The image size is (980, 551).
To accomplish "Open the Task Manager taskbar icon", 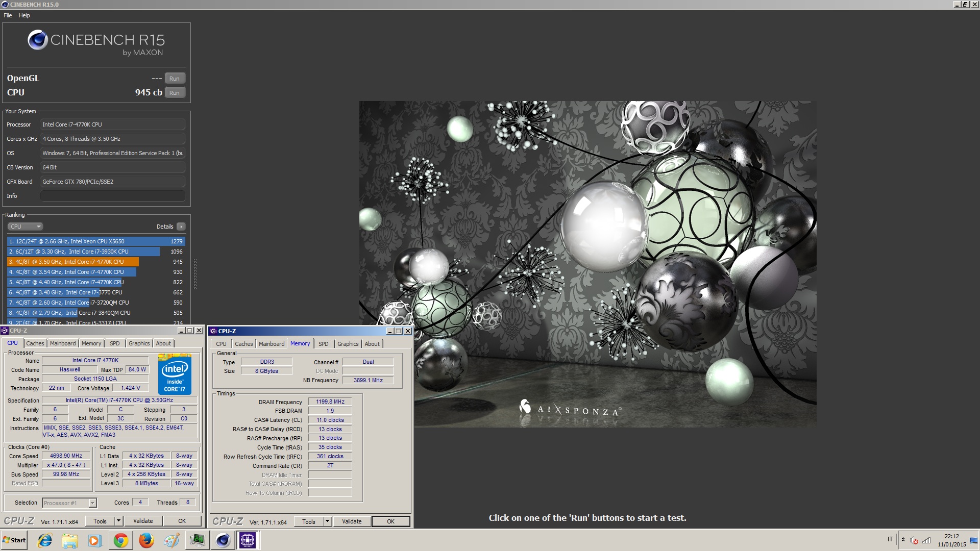I will pyautogui.click(x=197, y=540).
